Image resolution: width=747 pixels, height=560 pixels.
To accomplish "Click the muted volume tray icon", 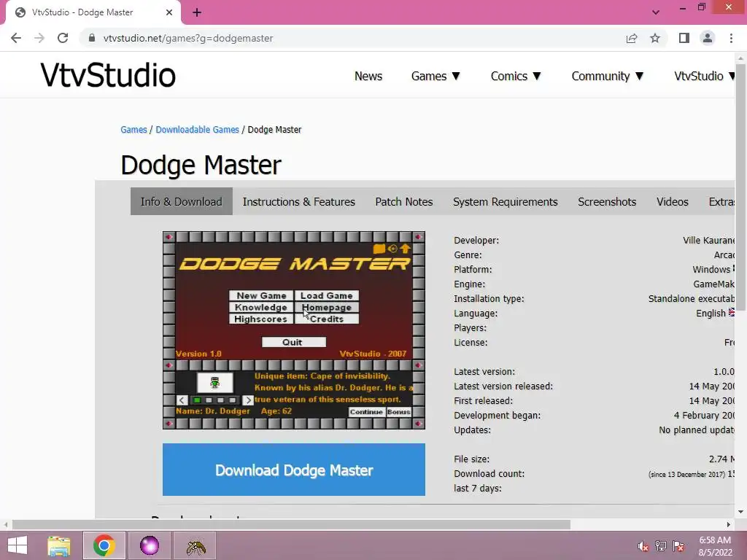I will pos(643,546).
